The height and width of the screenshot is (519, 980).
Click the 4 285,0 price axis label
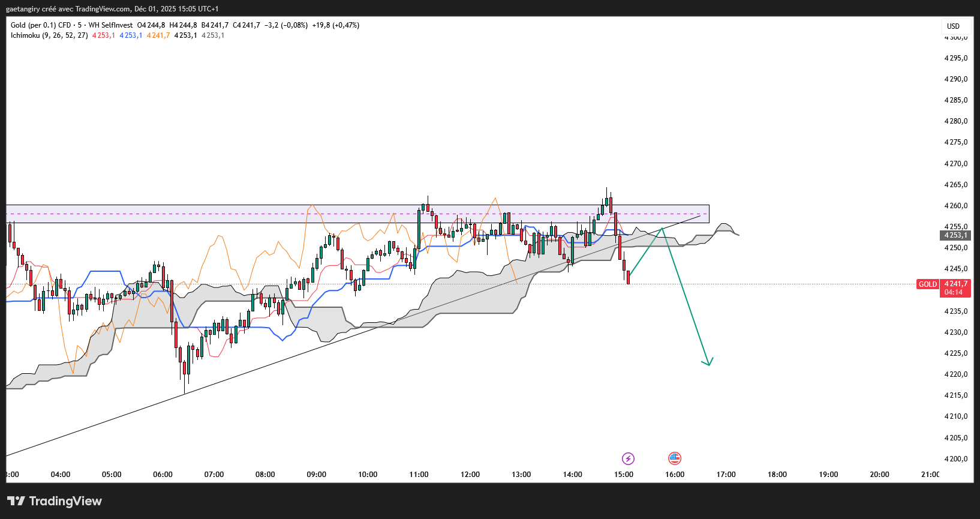click(x=956, y=100)
